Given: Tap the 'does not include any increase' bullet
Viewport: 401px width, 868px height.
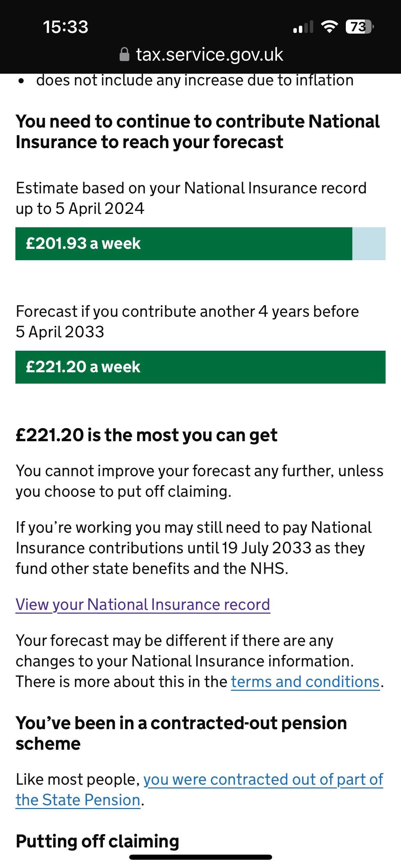Looking at the screenshot, I should click(x=195, y=80).
